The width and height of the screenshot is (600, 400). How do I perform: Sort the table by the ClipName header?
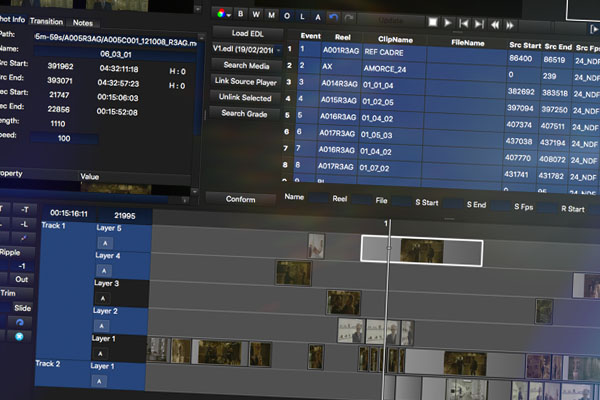[395, 39]
